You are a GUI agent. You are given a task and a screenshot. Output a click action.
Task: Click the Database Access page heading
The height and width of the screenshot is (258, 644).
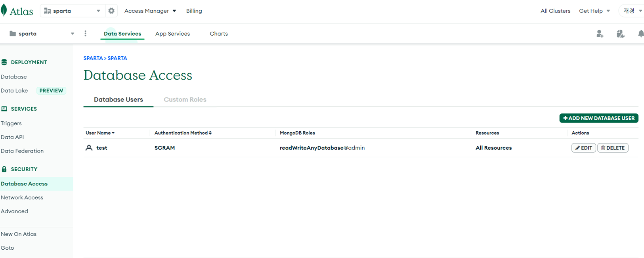[138, 75]
